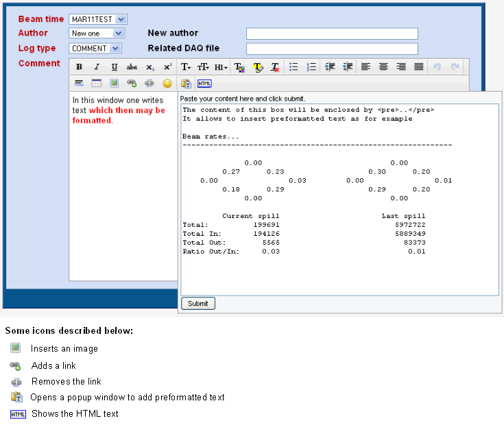Click the insert image icon in toolbar
The width and height of the screenshot is (504, 425).
tap(114, 84)
